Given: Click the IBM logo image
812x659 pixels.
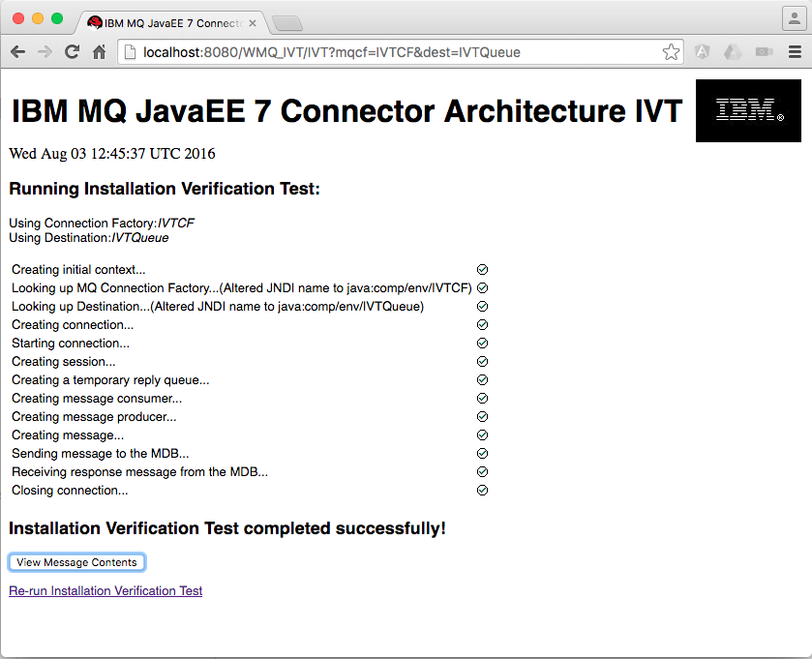Looking at the screenshot, I should click(748, 110).
